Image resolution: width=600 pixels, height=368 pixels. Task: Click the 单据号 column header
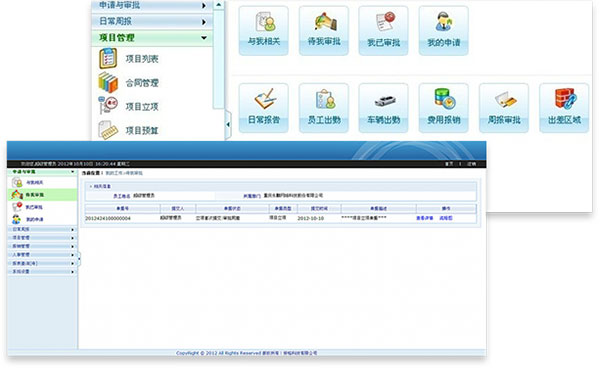pos(122,208)
